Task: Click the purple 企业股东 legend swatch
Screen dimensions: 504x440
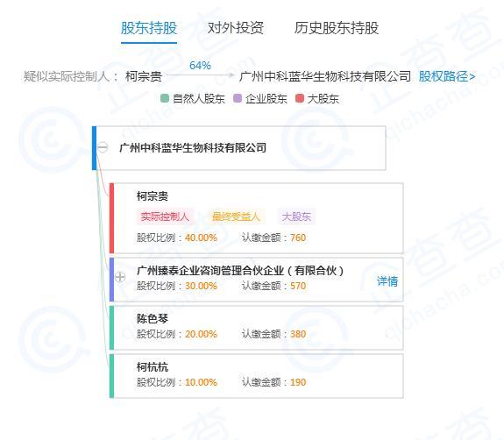Action: tap(238, 98)
